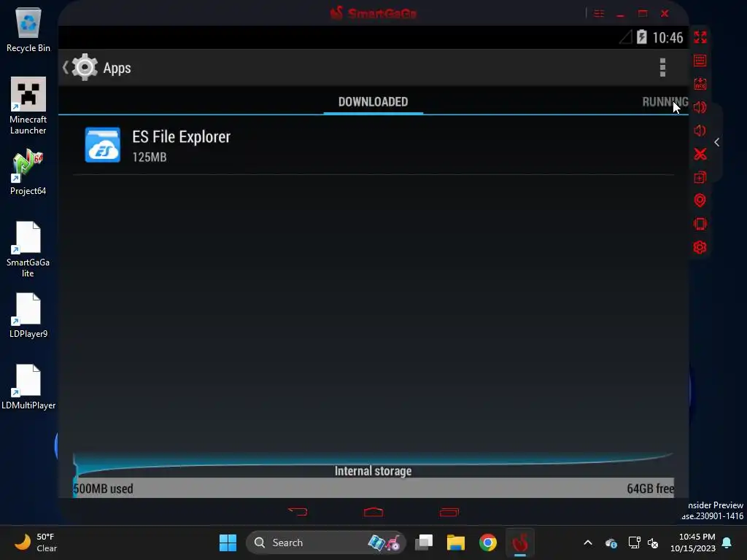Viewport: 747px width, 560px height.
Task: Increase emulator volume
Action: coord(700,107)
